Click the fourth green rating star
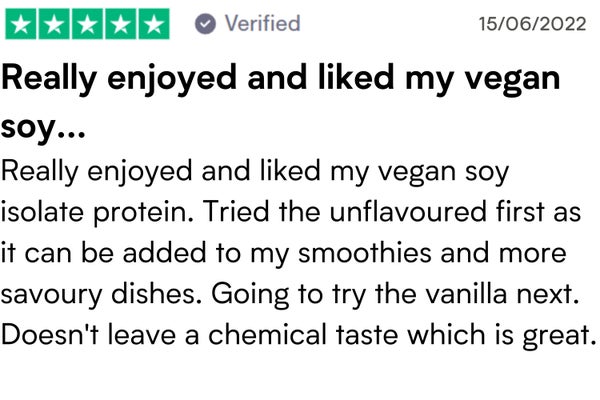This screenshot has width=600, height=400. (x=121, y=24)
